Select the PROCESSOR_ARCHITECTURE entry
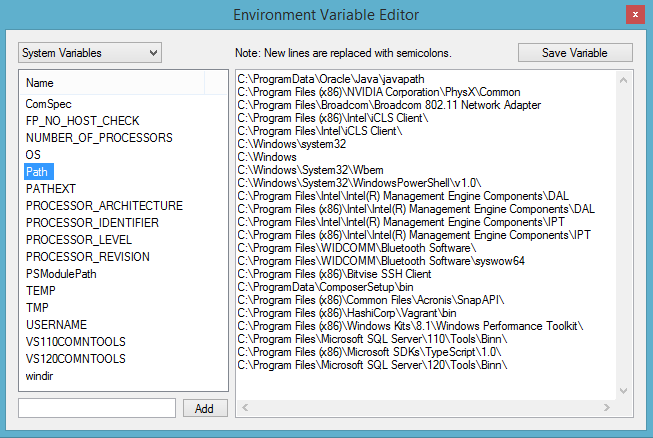This screenshot has width=653, height=438. [x=104, y=205]
